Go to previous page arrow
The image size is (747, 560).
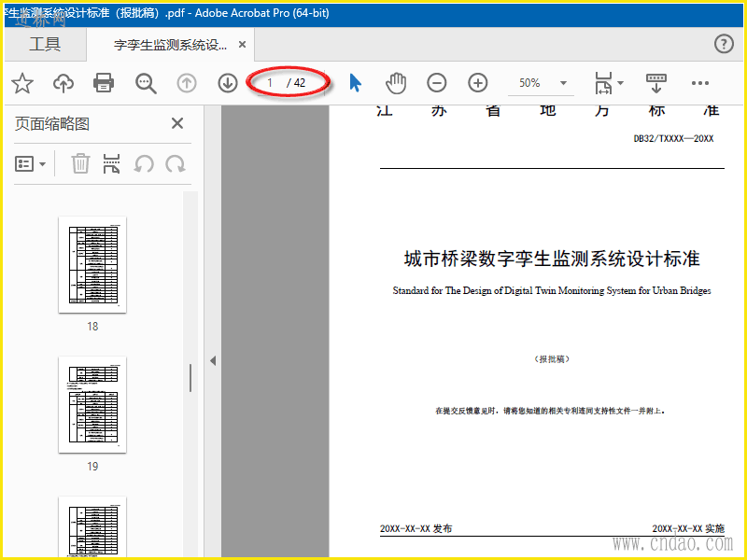click(187, 83)
